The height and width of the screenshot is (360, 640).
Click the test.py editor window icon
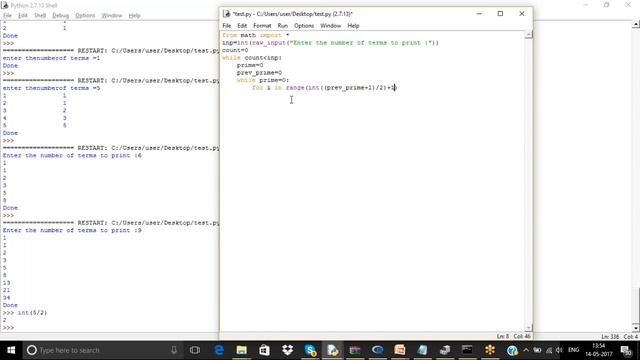pyautogui.click(x=227, y=14)
